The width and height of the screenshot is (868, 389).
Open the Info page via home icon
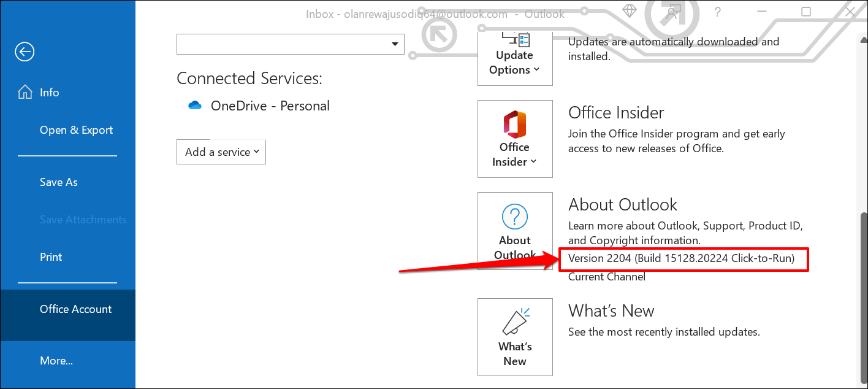pos(25,93)
